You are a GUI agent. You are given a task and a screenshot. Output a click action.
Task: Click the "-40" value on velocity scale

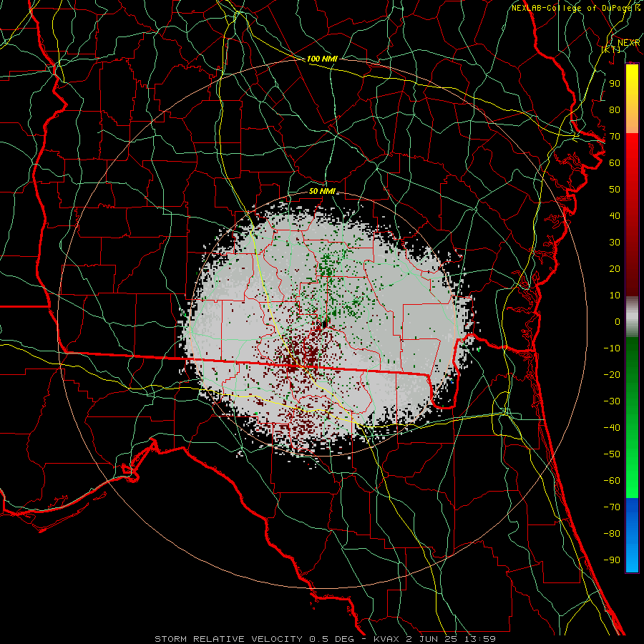pyautogui.click(x=612, y=428)
